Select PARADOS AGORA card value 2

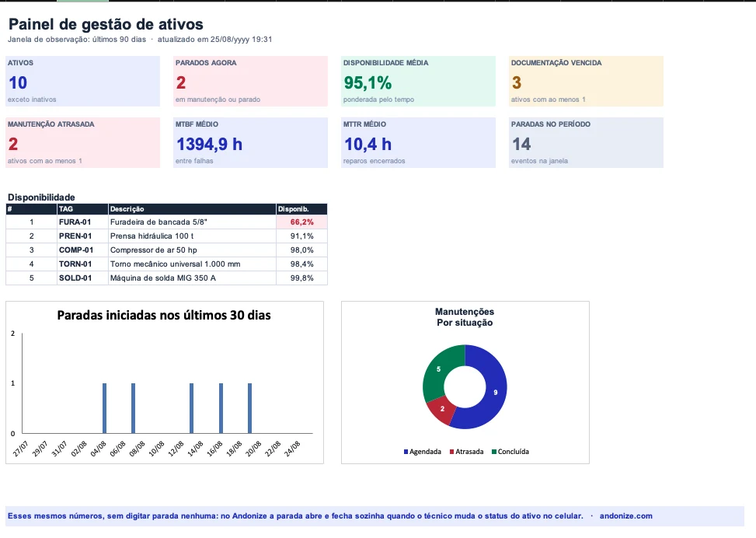tap(181, 83)
